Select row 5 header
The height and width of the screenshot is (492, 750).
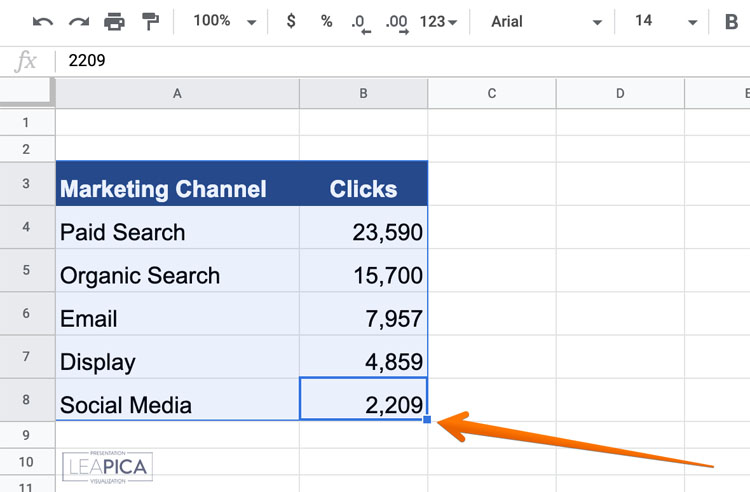26,271
